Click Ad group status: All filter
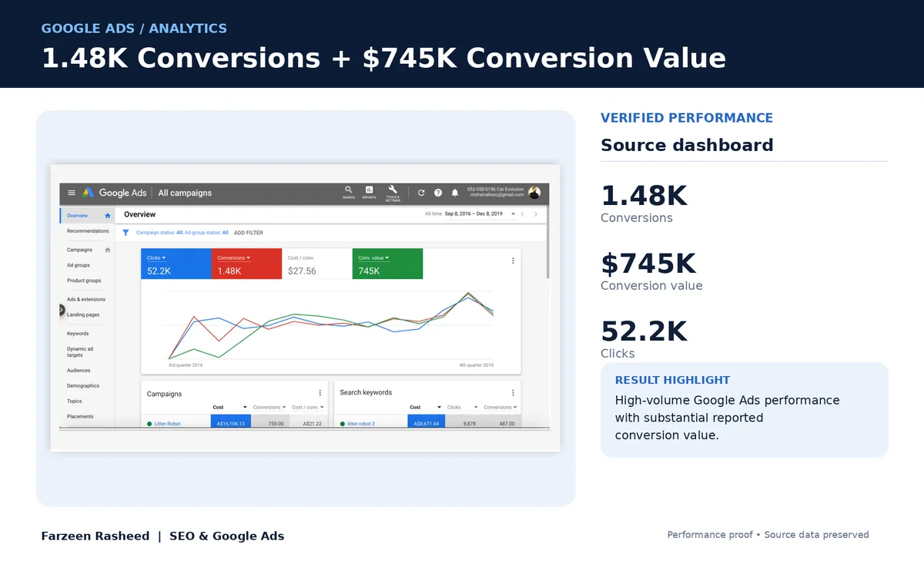 pos(206,232)
